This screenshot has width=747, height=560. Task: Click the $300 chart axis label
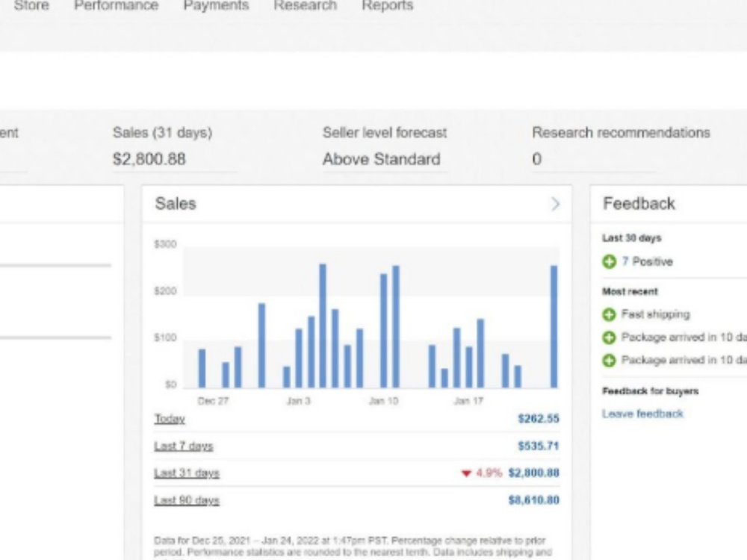click(x=165, y=244)
